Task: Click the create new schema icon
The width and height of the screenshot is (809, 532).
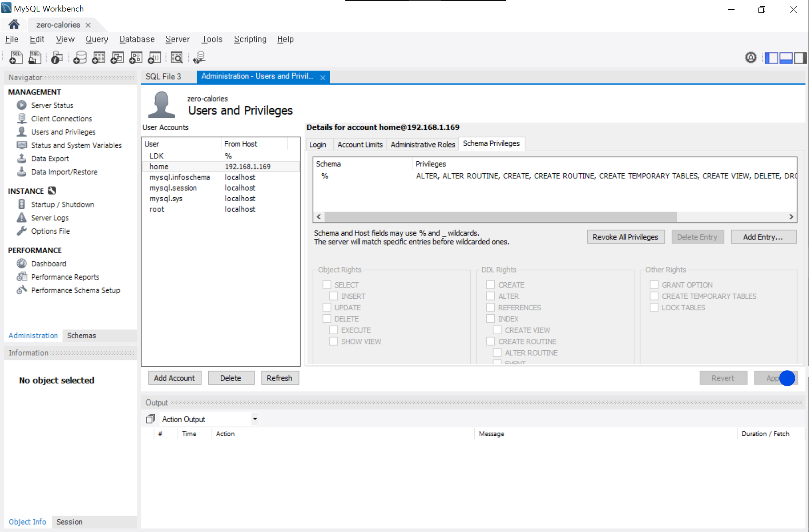Action: (80, 58)
